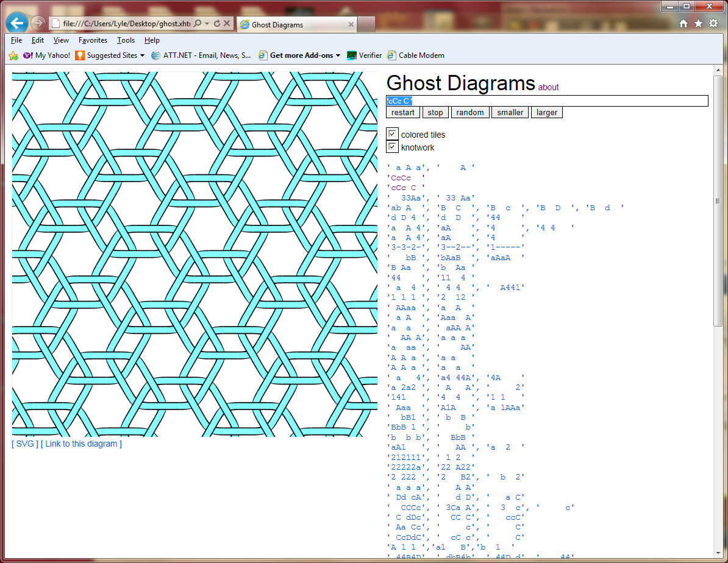Select the 'cCc C ' example pattern

[x=406, y=188]
